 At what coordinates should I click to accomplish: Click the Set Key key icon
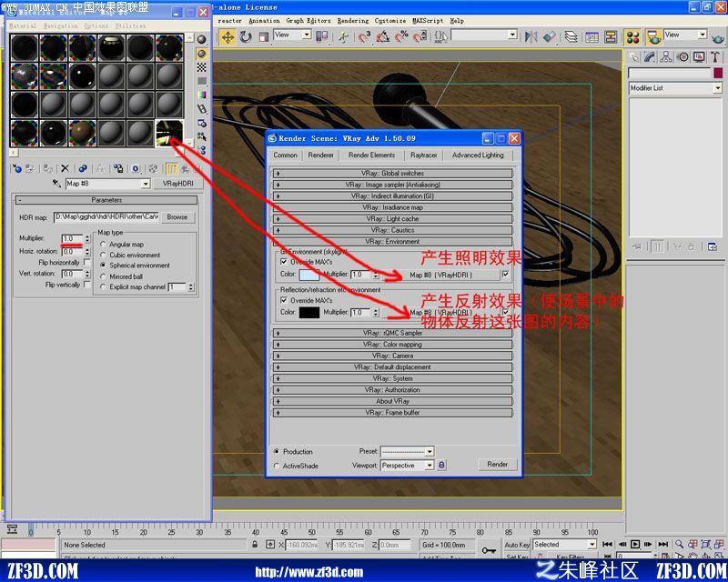click(489, 550)
